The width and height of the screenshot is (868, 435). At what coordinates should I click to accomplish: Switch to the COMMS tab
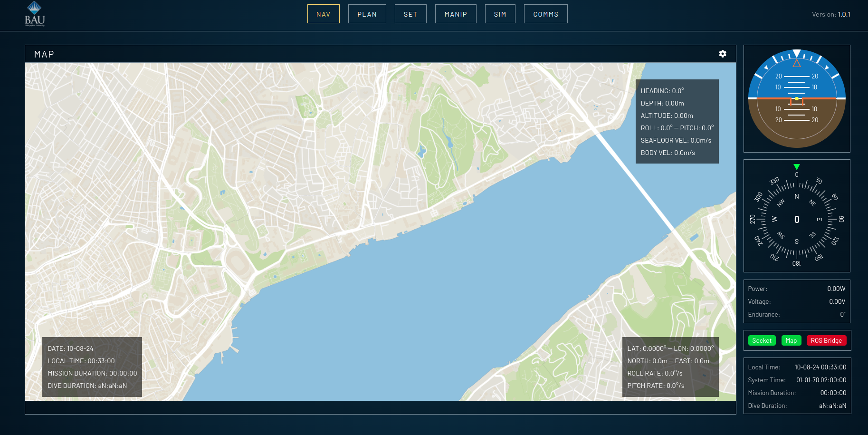tap(545, 14)
